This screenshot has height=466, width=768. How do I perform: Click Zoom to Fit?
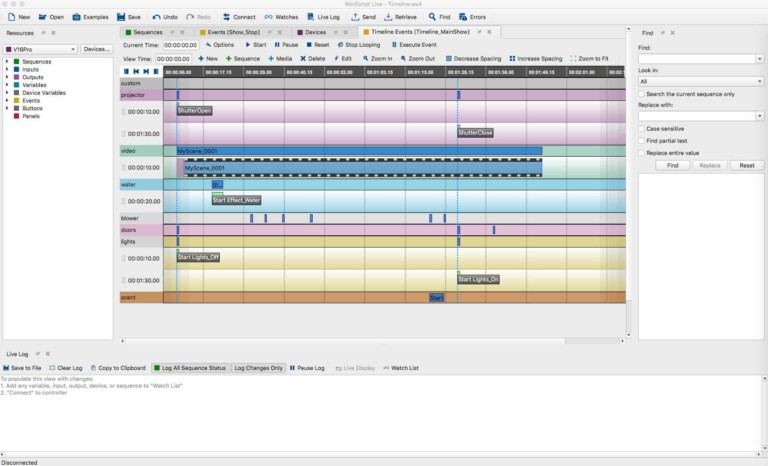[589, 58]
